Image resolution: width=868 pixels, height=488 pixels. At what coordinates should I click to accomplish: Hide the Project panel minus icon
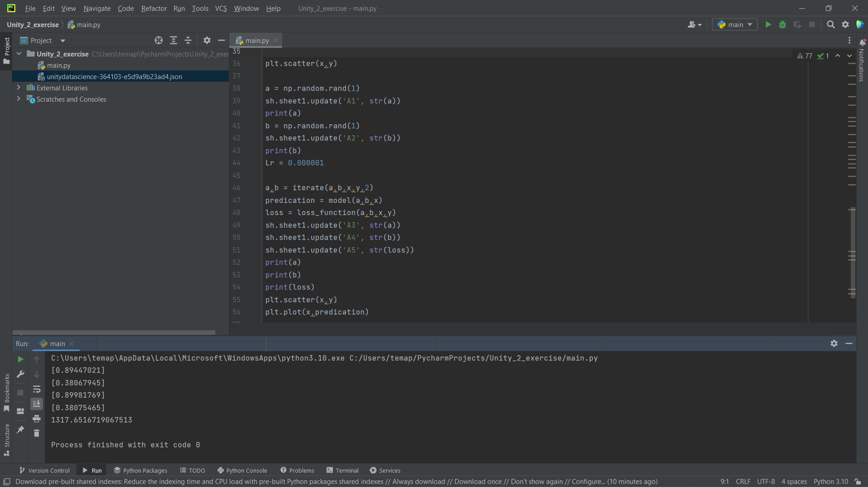[222, 41]
